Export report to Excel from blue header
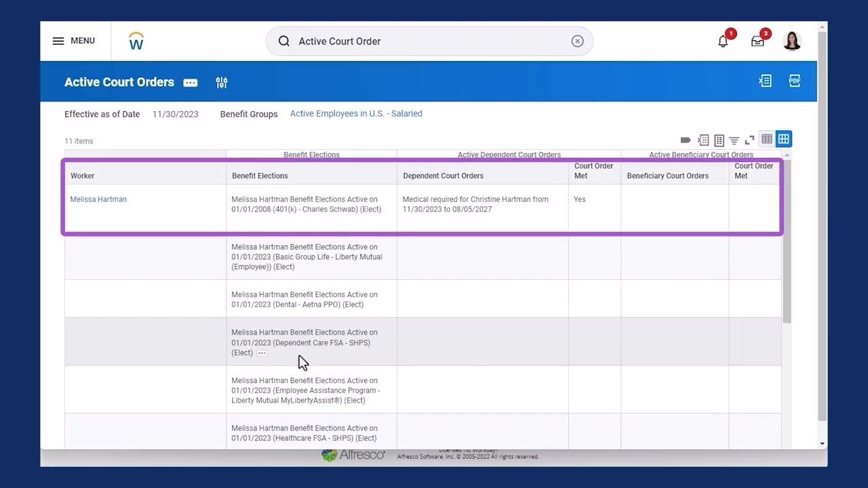The width and height of the screenshot is (868, 488). pyautogui.click(x=765, y=81)
